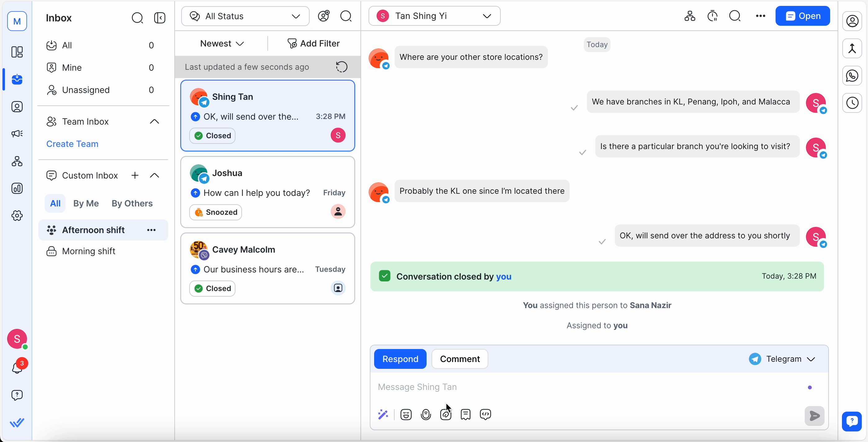868x442 pixels.
Task: Switch to the Comment tab
Action: (x=460, y=359)
